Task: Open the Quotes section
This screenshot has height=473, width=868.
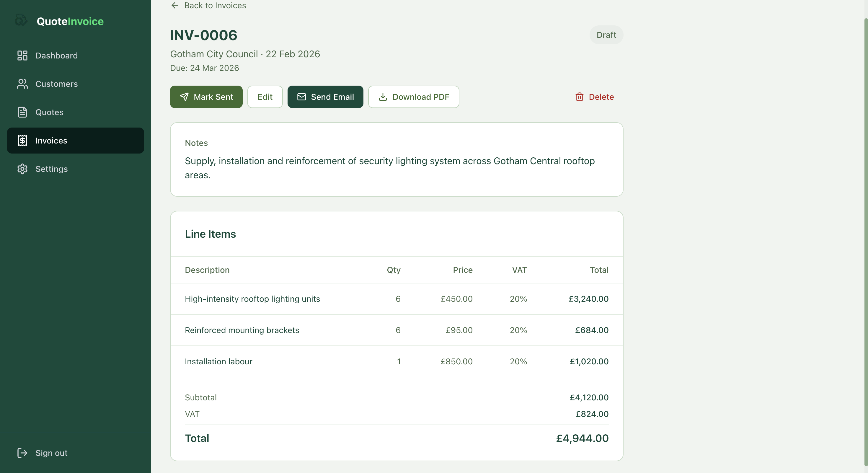Action: click(x=50, y=112)
